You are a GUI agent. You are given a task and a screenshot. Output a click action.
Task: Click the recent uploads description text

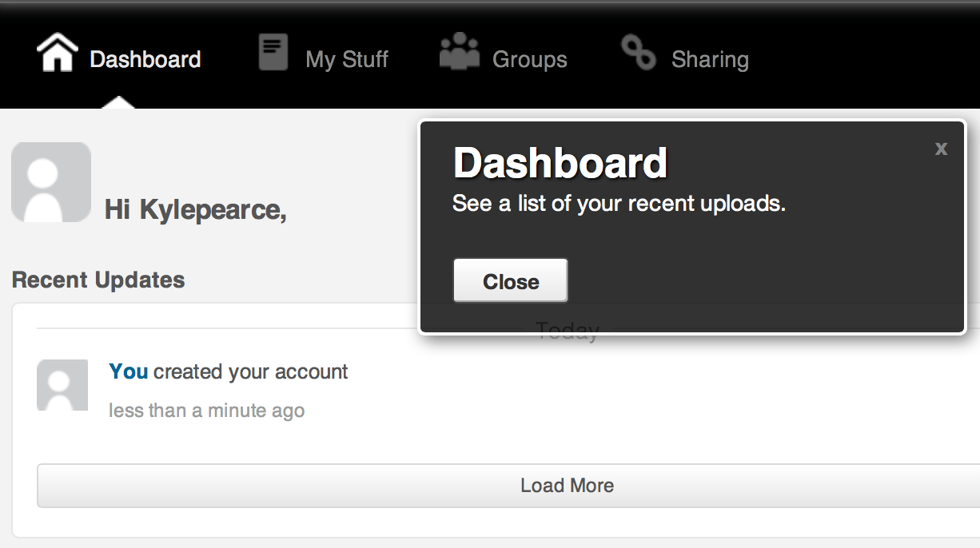(619, 205)
